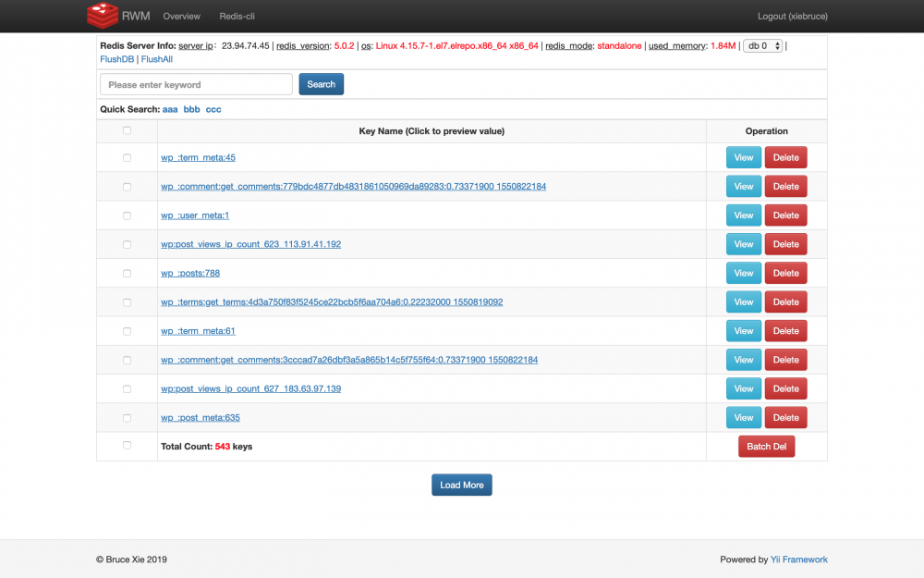The height and width of the screenshot is (578, 924).
Task: View the get_comments:3cccad7 row
Action: [x=744, y=360]
